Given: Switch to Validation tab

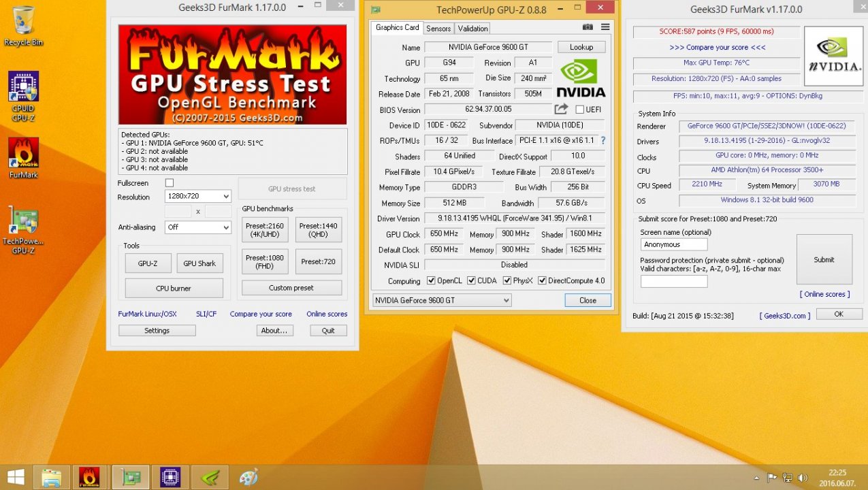Looking at the screenshot, I should point(472,28).
